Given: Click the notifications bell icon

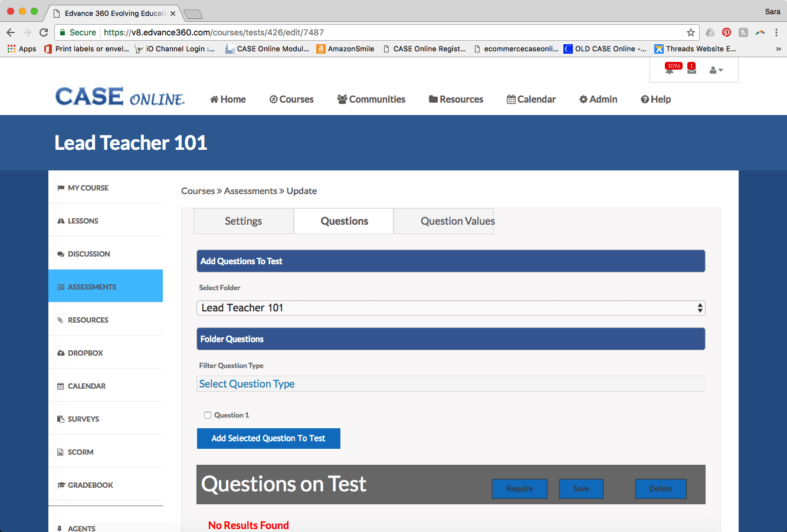Looking at the screenshot, I should pyautogui.click(x=670, y=71).
